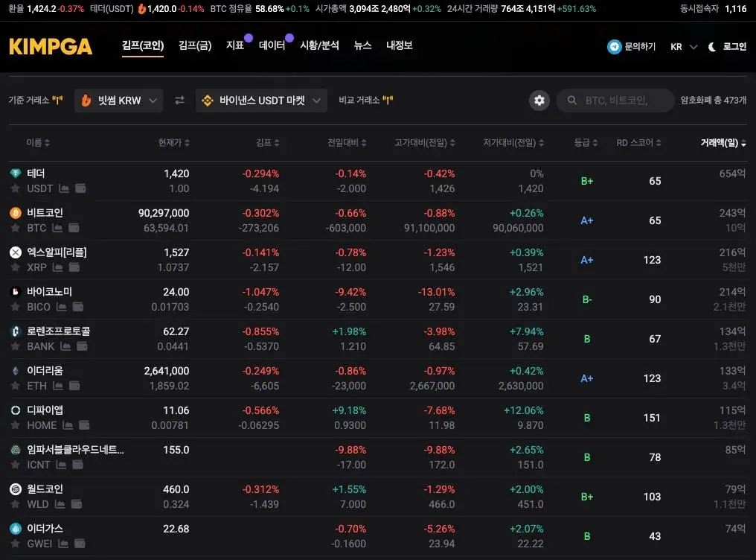Open the 지표 menu

[x=235, y=45]
